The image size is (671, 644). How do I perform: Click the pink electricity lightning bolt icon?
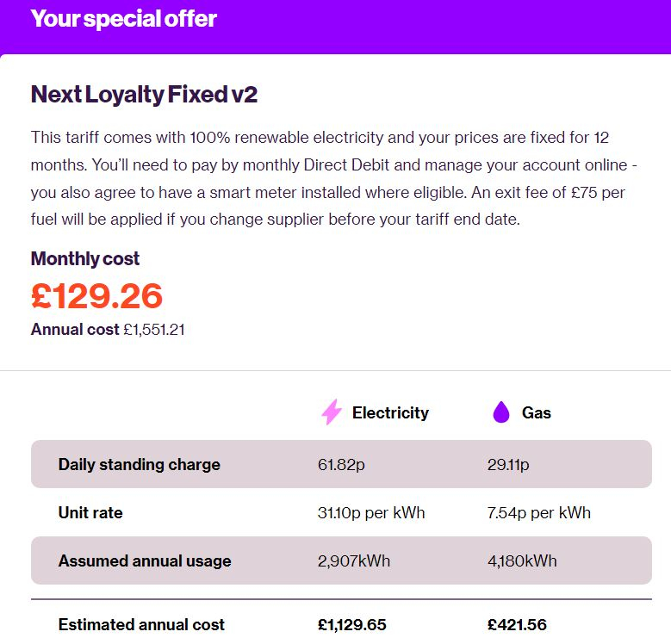click(x=332, y=412)
